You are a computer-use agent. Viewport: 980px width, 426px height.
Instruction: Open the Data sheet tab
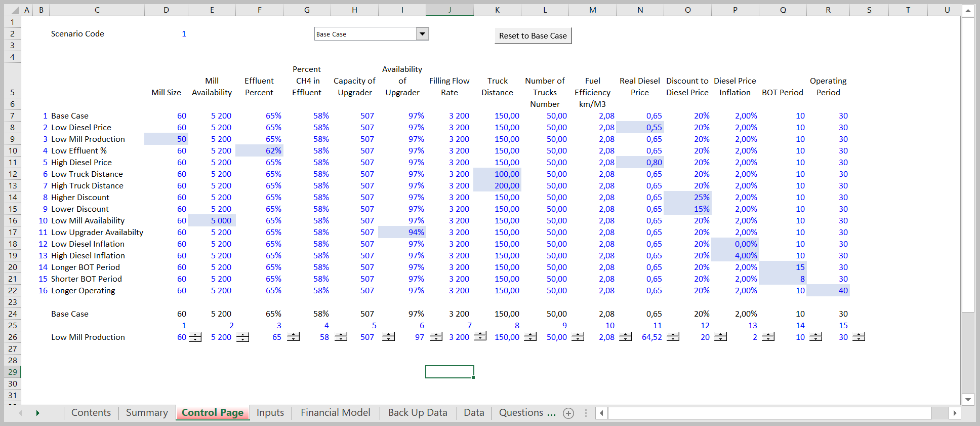coord(474,413)
